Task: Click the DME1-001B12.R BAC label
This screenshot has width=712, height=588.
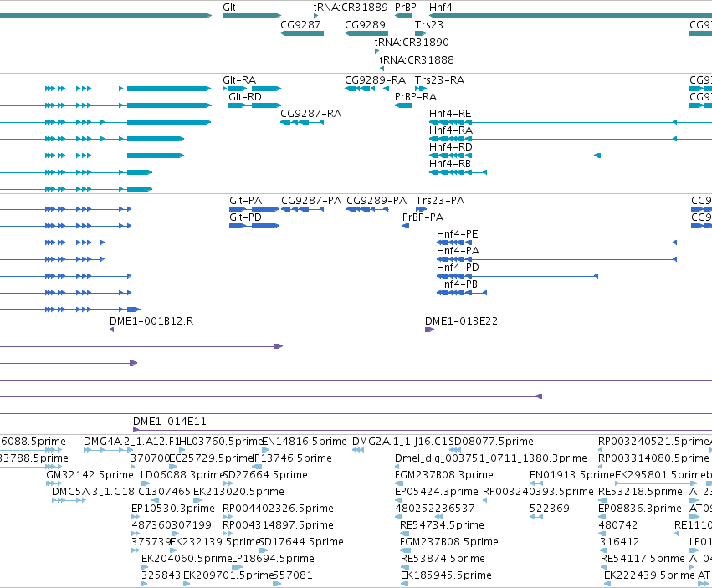Action: [x=151, y=321]
